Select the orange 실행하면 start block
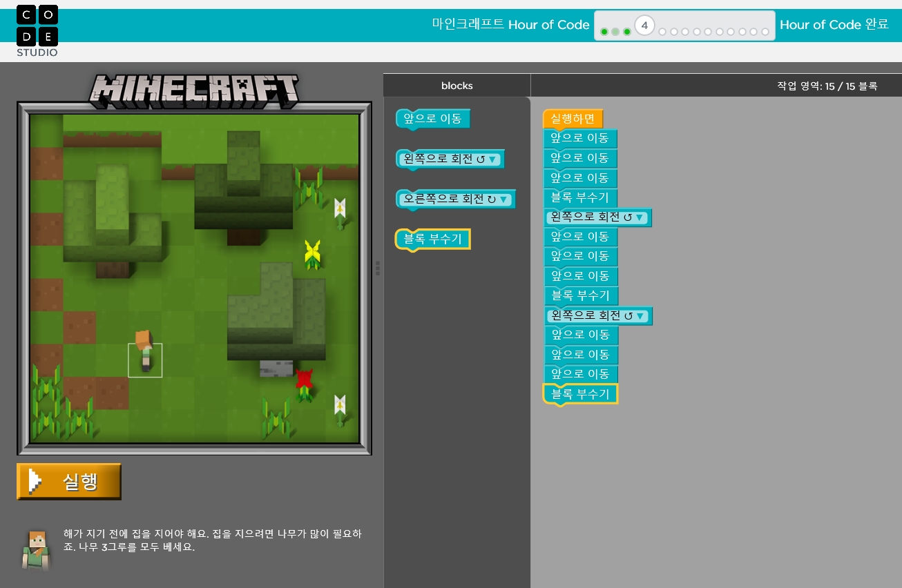902x588 pixels. (x=572, y=118)
